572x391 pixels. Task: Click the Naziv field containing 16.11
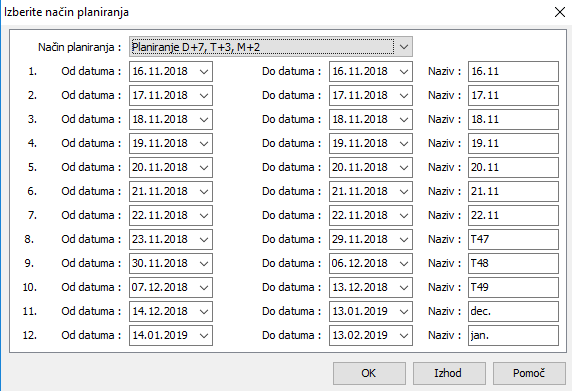pyautogui.click(x=513, y=71)
